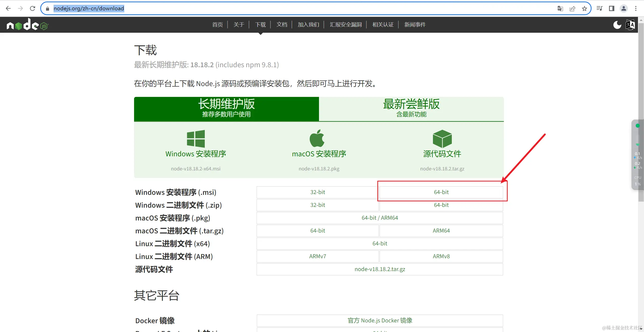Download Windows zip 32-bit binary
This screenshot has width=644, height=332.
click(317, 205)
